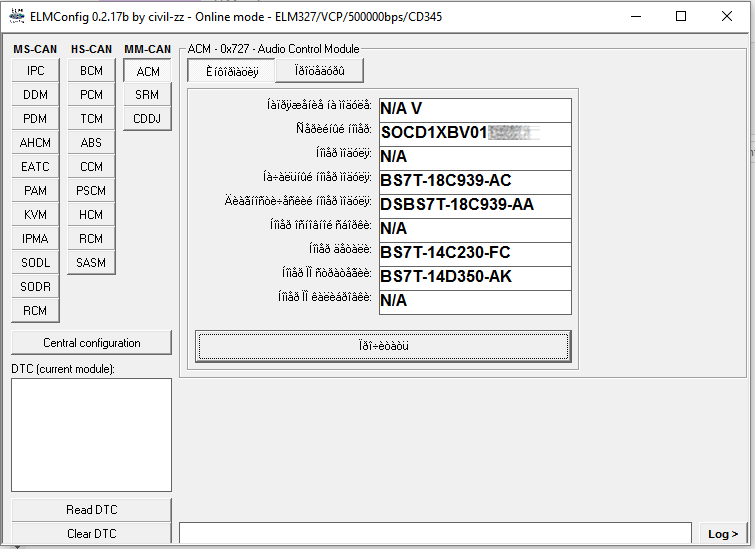The image size is (755, 549).
Task: Open the ABS module
Action: (92, 143)
